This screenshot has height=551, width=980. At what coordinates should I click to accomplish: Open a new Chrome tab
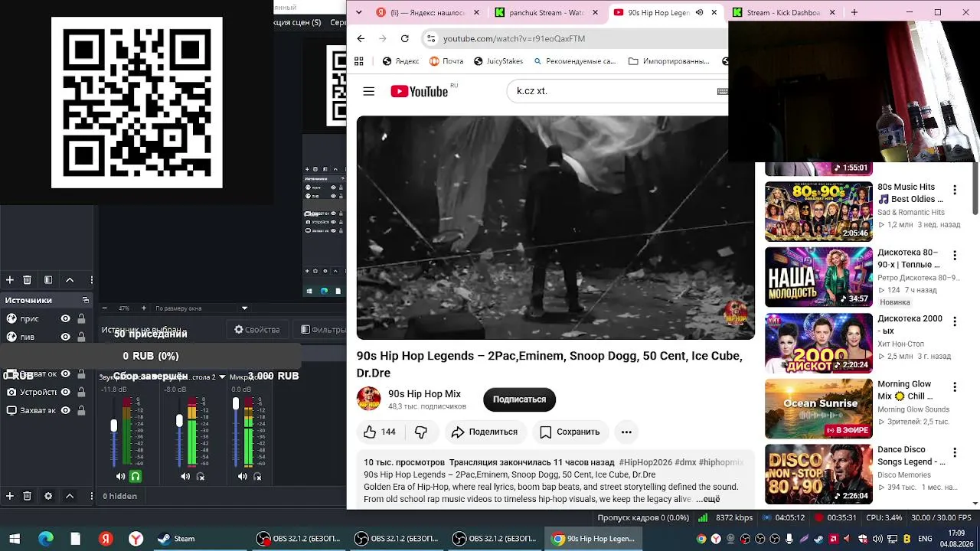pyautogui.click(x=854, y=12)
